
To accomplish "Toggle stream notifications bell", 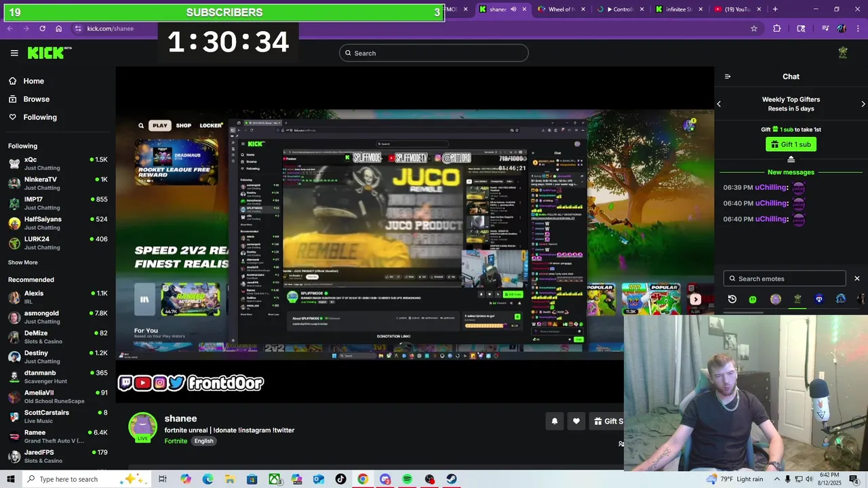I will click(x=555, y=421).
